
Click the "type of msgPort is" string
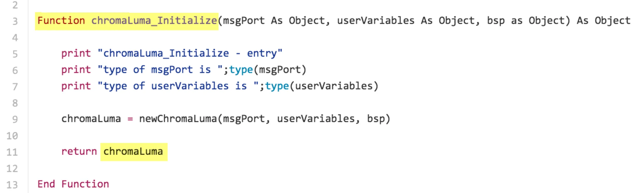click(160, 70)
